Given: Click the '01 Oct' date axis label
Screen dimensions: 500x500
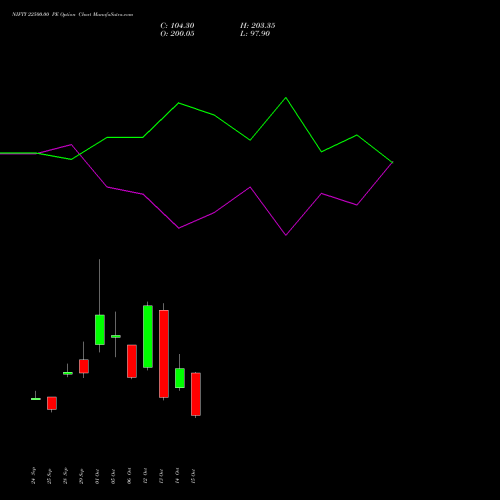Looking at the screenshot, I should click(97, 476).
